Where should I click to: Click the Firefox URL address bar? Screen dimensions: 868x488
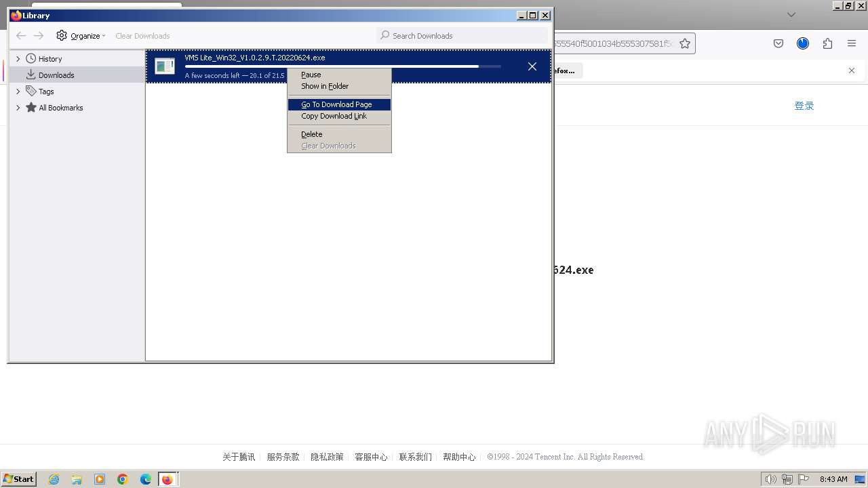614,43
